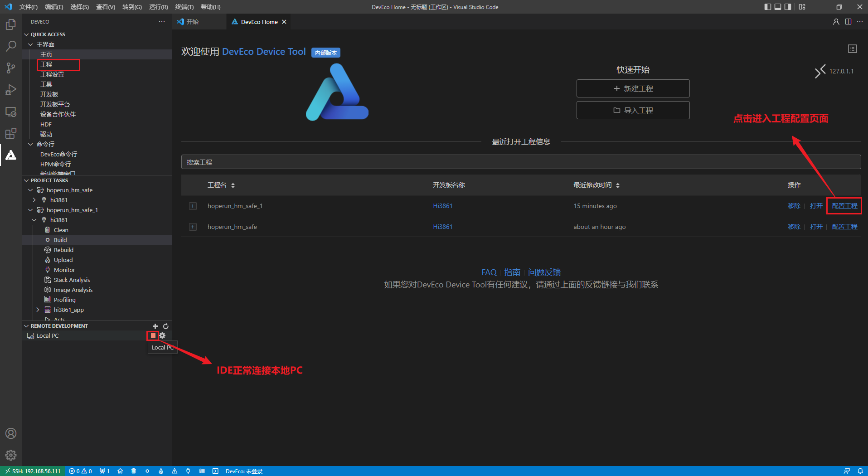Expand the hoperun_hm_safe_1 table row
The height and width of the screenshot is (476, 868).
pyautogui.click(x=193, y=206)
